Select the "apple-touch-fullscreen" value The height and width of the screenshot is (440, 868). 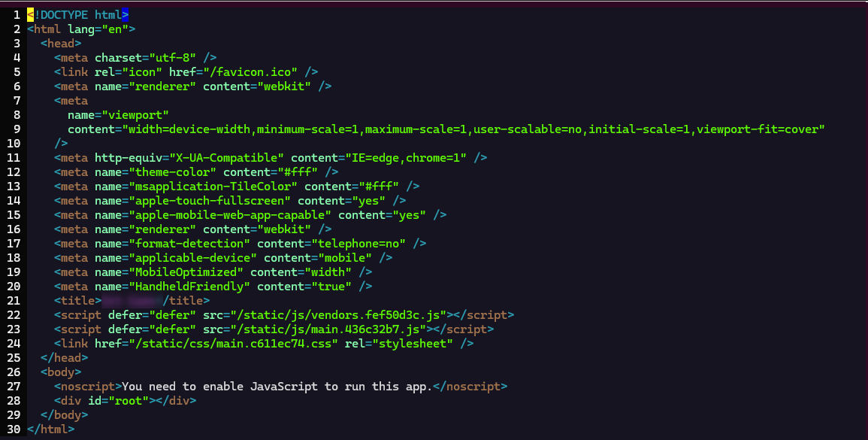click(210, 201)
